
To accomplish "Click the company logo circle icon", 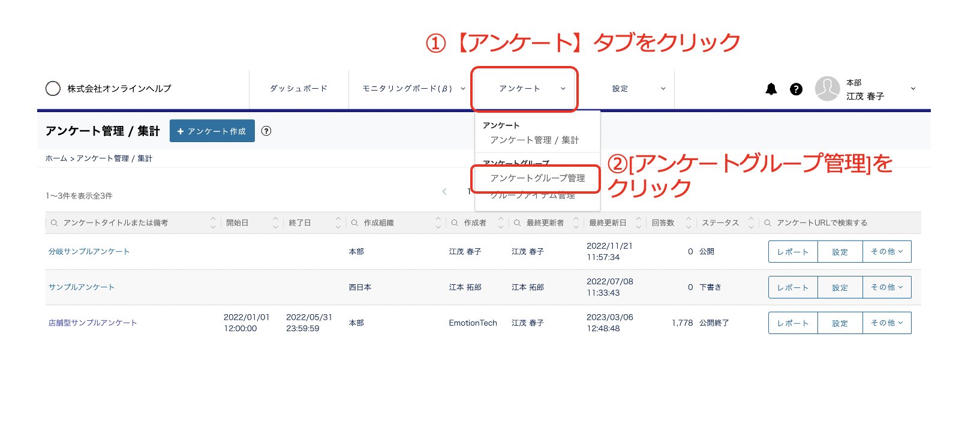I will (x=53, y=89).
